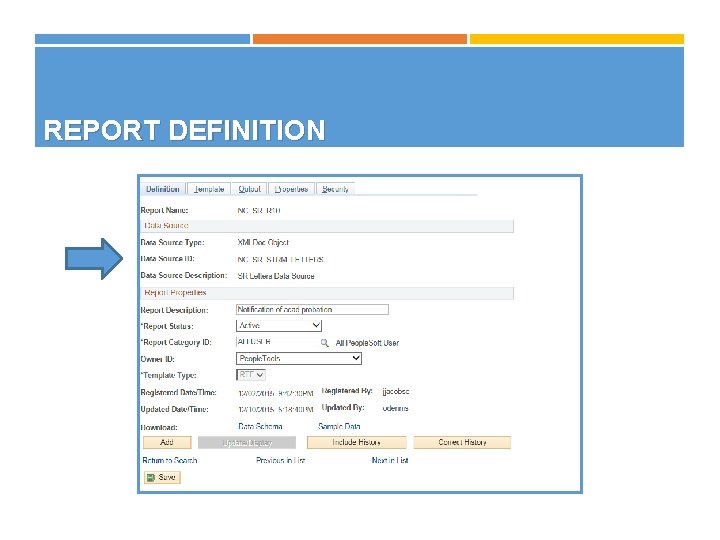The width and height of the screenshot is (720, 540).
Task: Click the Report Properties section header
Action: pyautogui.click(x=327, y=293)
